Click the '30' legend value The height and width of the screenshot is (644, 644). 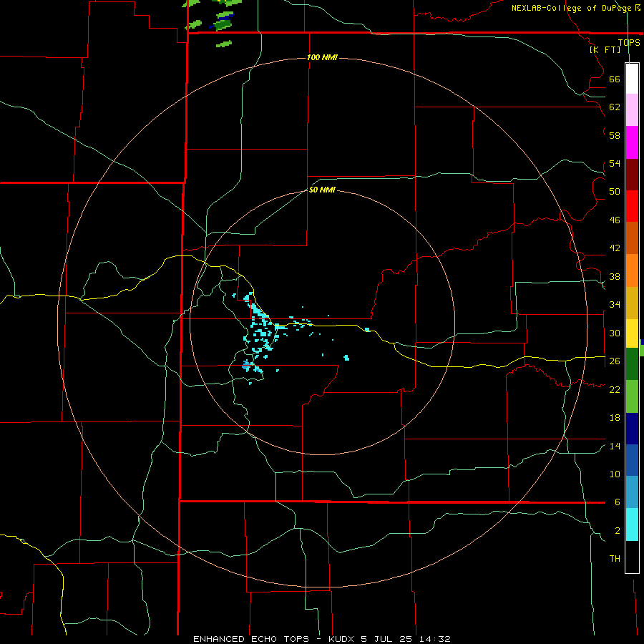click(615, 333)
